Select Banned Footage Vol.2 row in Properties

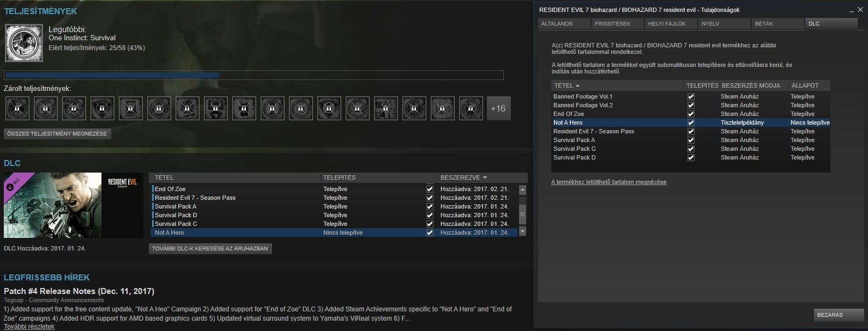tap(691, 105)
